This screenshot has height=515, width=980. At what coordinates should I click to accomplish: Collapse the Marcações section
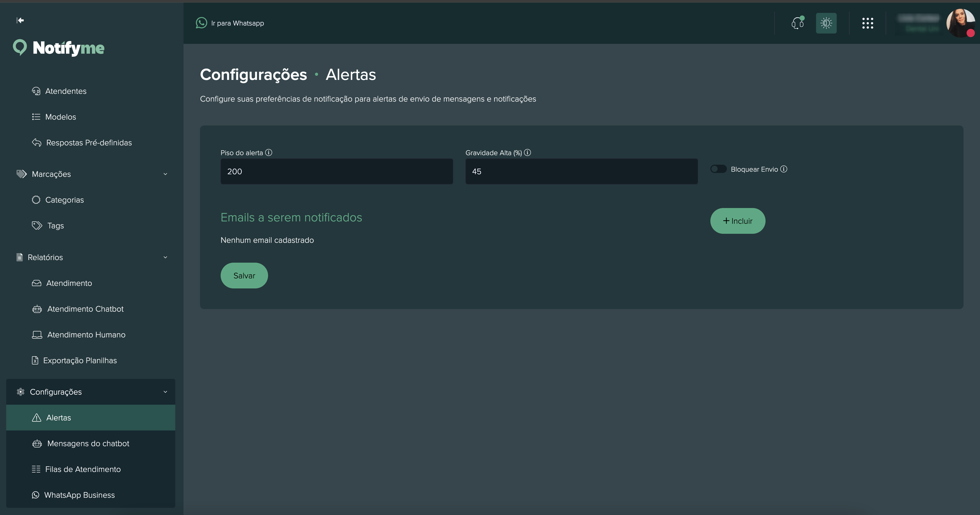[165, 174]
